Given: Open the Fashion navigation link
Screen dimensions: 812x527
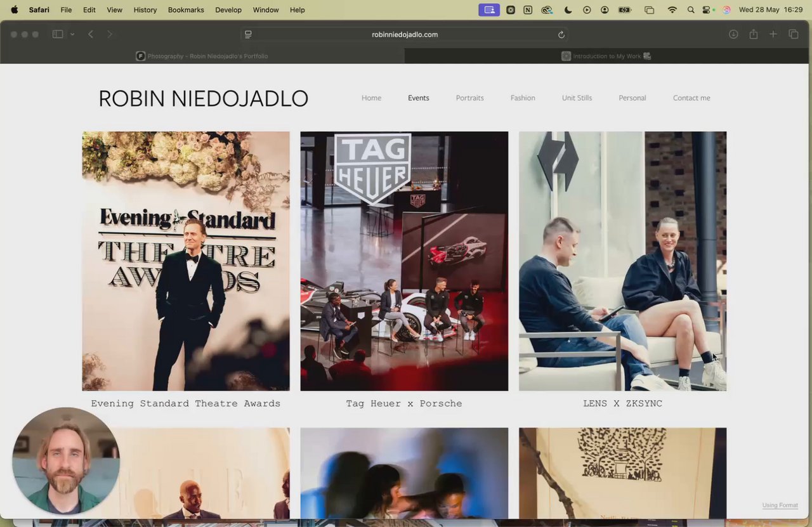Looking at the screenshot, I should [523, 98].
